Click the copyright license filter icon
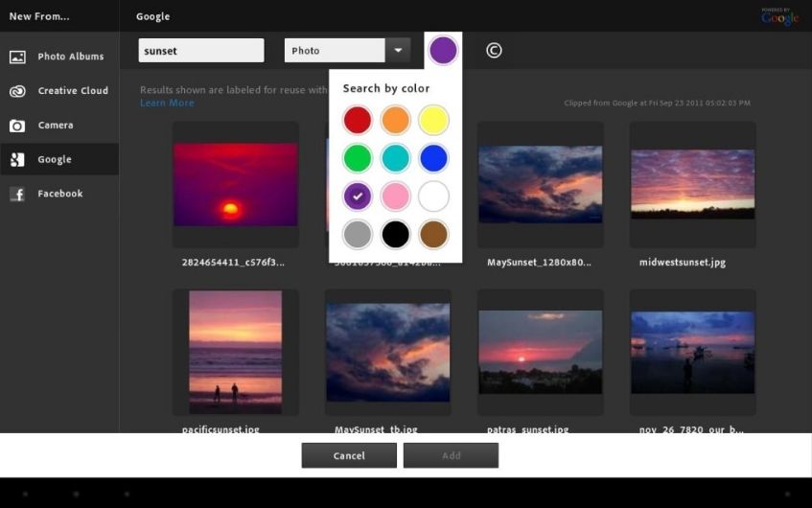This screenshot has width=812, height=508. coord(494,51)
